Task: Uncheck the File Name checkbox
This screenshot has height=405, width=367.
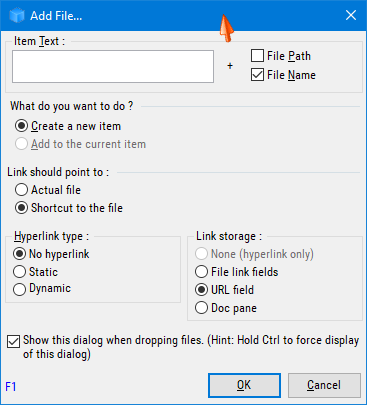Action: 257,75
